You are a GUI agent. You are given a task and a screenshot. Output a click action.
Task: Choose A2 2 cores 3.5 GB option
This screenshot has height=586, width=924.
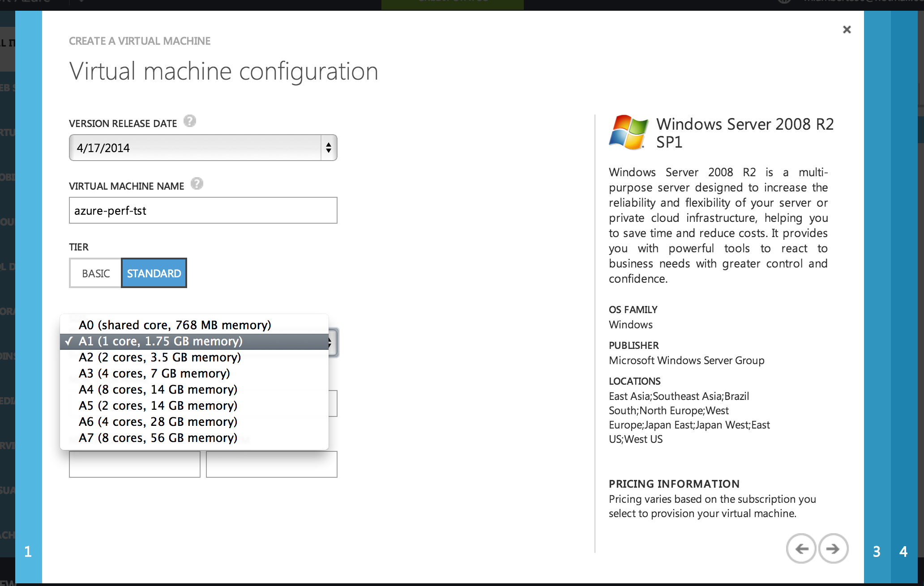[x=160, y=357]
